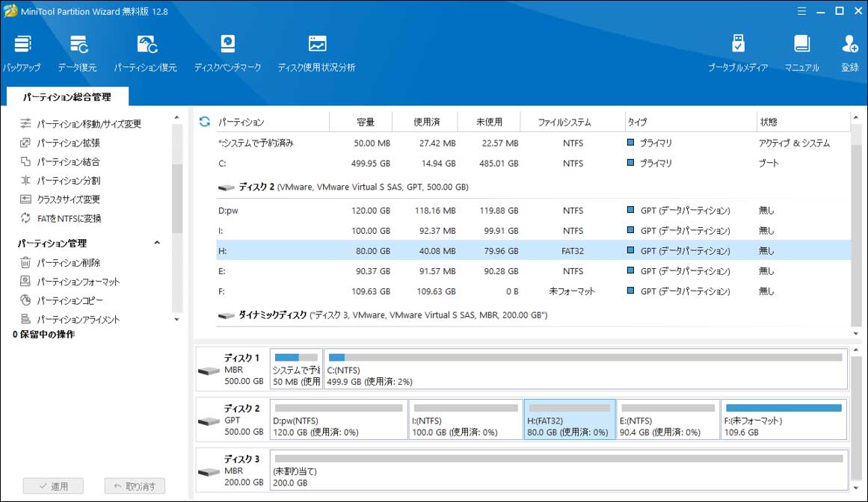Screen dimensions: 868x502
Task: Select ディスク 2 icon in disk map
Action: tap(209, 421)
